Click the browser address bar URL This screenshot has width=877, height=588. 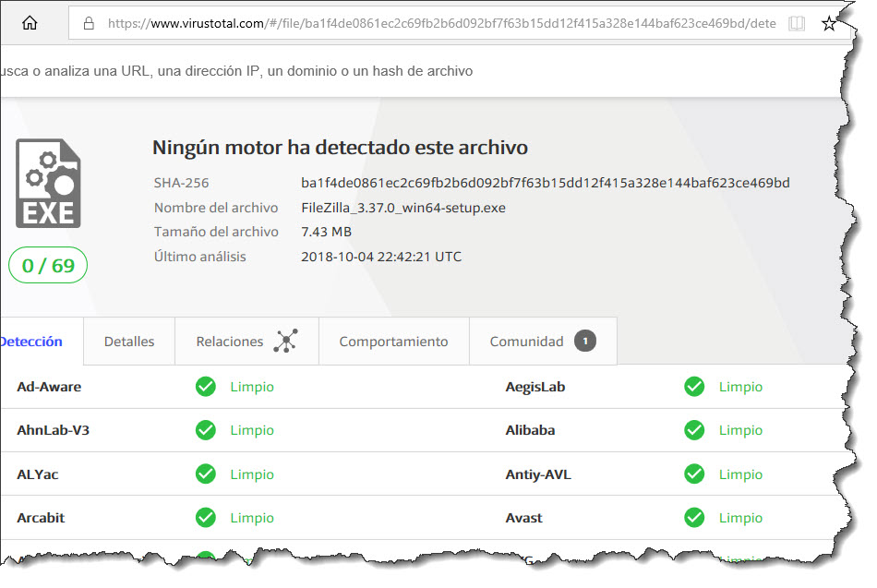(x=441, y=23)
